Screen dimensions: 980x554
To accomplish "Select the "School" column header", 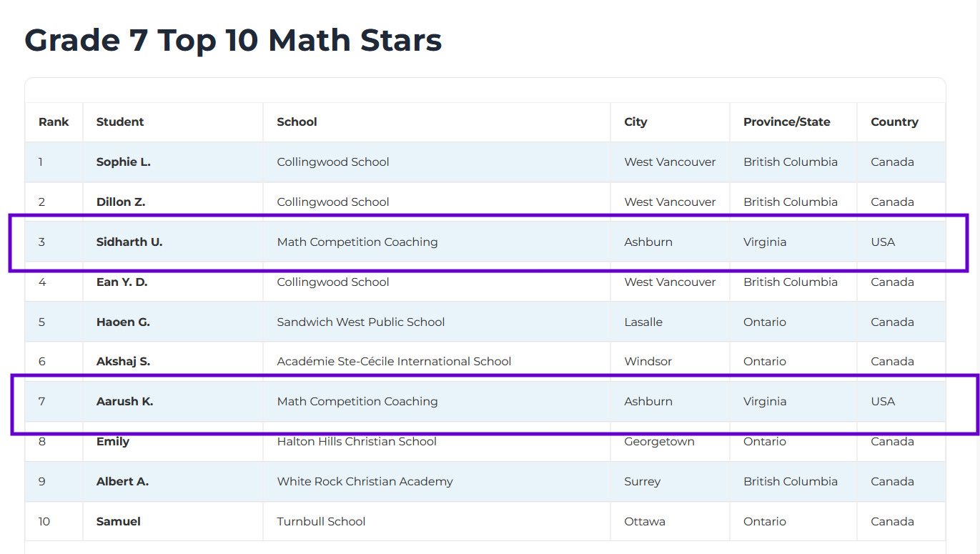I will (x=297, y=122).
